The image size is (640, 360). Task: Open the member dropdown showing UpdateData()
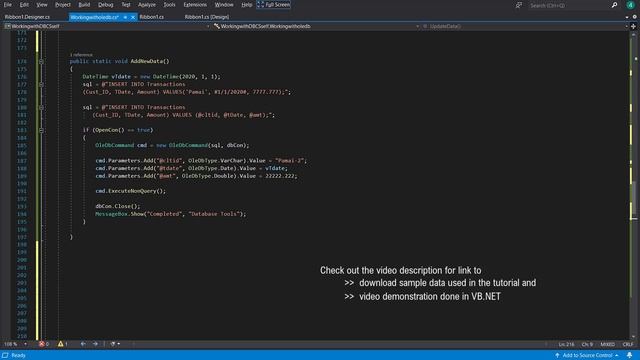click(525, 26)
